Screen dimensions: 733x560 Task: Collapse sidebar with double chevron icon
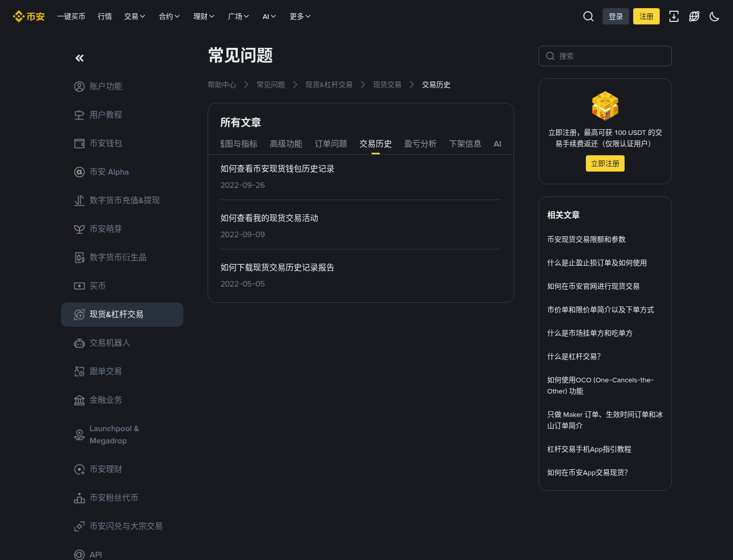(x=79, y=58)
